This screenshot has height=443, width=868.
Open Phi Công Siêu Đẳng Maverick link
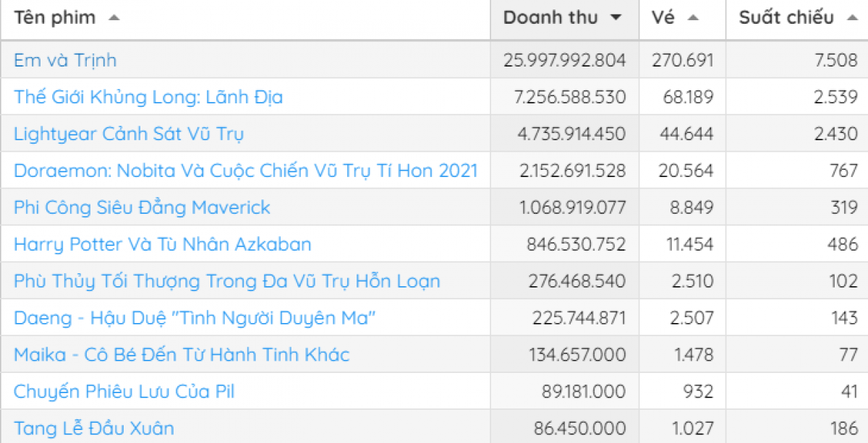pyautogui.click(x=142, y=207)
